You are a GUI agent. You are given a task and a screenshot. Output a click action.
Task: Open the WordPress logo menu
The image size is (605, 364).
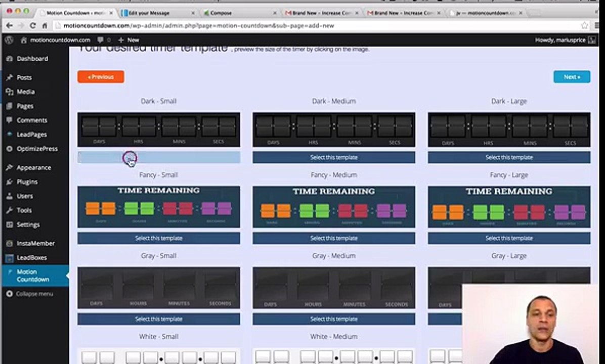tap(10, 40)
